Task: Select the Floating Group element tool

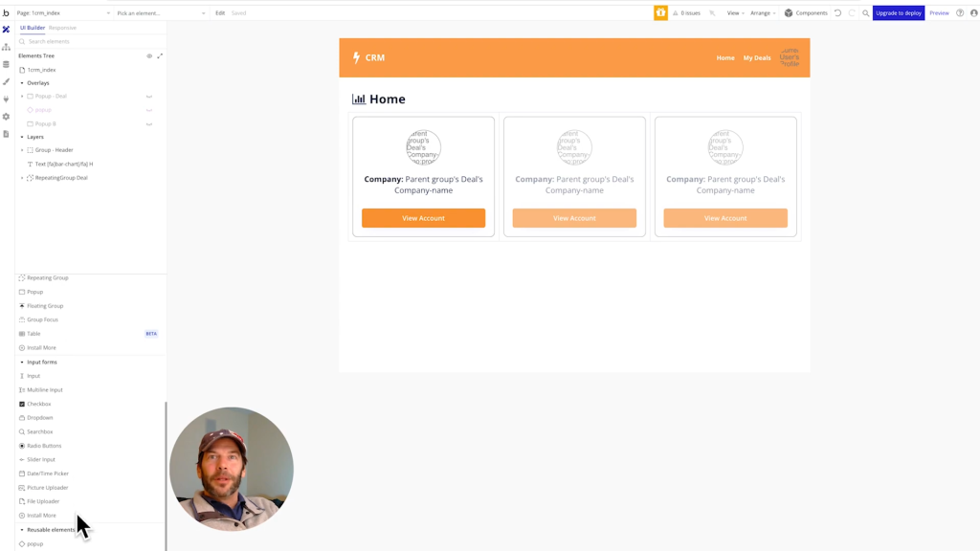Action: pos(44,306)
